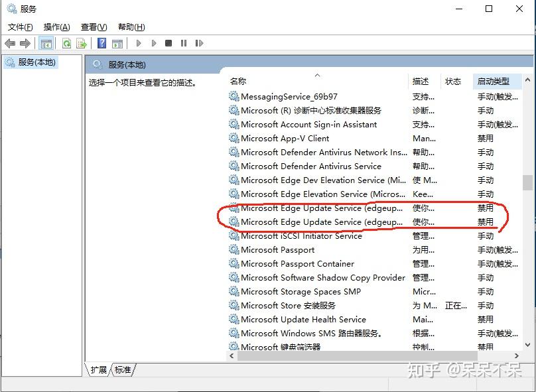Click the pause service icon

(183, 43)
